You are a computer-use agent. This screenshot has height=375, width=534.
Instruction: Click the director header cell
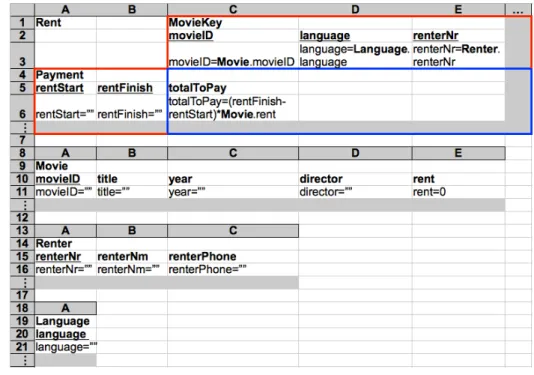tap(355, 179)
